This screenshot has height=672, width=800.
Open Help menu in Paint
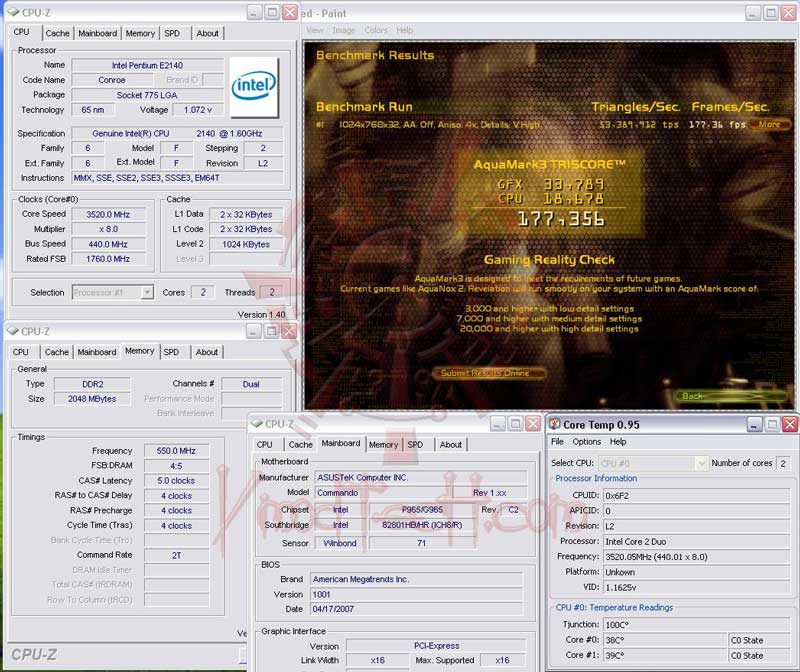tap(405, 31)
